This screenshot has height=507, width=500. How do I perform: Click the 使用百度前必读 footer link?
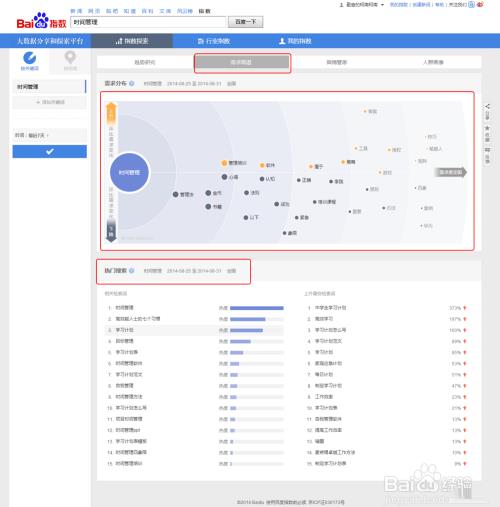point(287,502)
